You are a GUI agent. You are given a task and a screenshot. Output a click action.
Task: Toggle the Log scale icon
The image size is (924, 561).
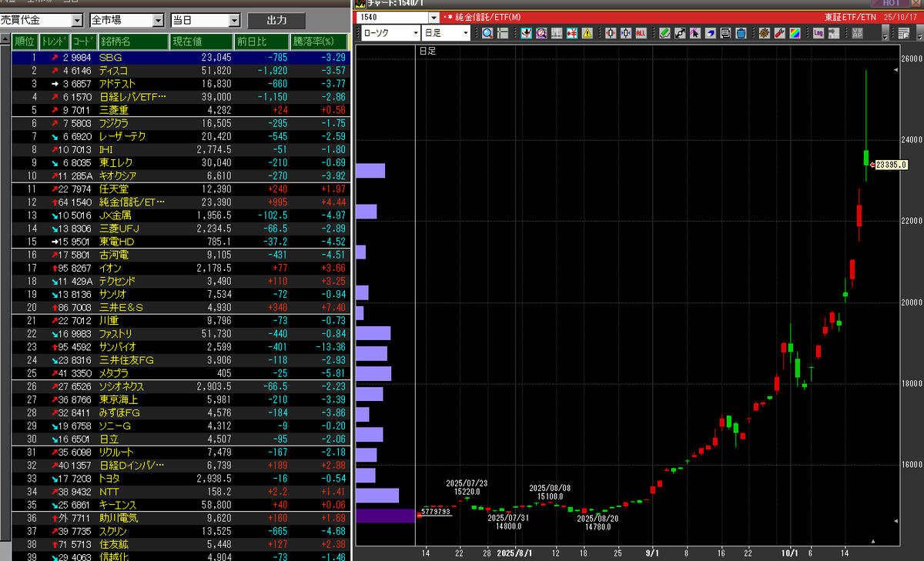[818, 33]
